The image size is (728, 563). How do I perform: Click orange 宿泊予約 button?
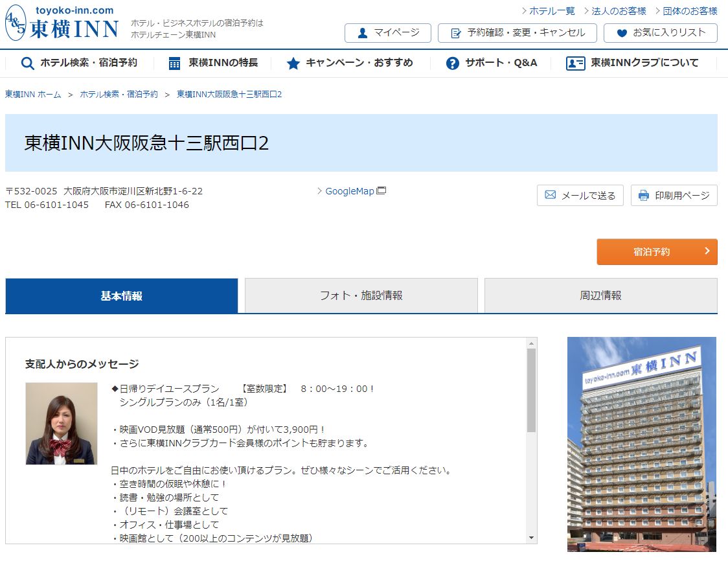tap(657, 252)
